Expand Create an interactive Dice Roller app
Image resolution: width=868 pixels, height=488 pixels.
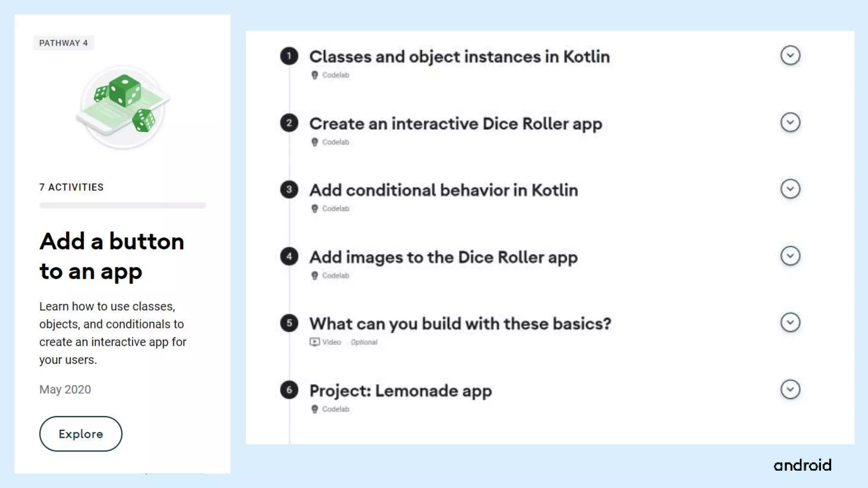coord(790,122)
